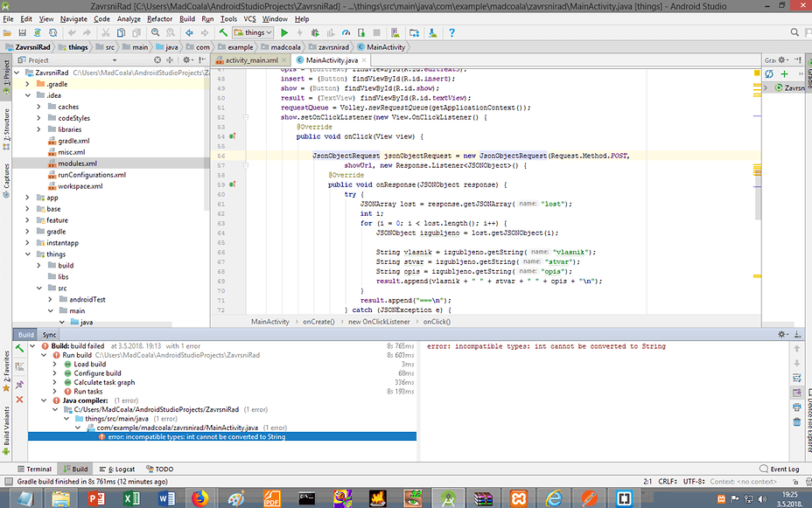812x508 pixels.
Task: Open the VCS menu
Action: (249, 19)
